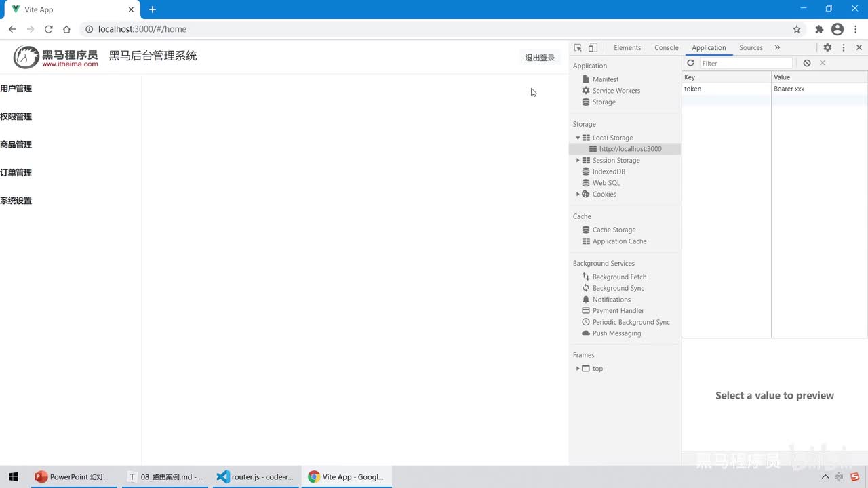The width and height of the screenshot is (868, 488).
Task: Switch to the Console tab
Action: click(667, 47)
